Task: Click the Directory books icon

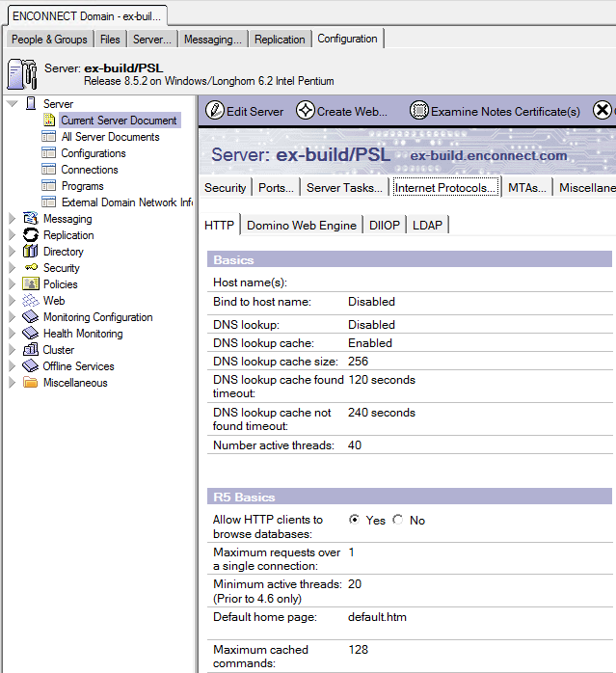Action: tap(31, 251)
